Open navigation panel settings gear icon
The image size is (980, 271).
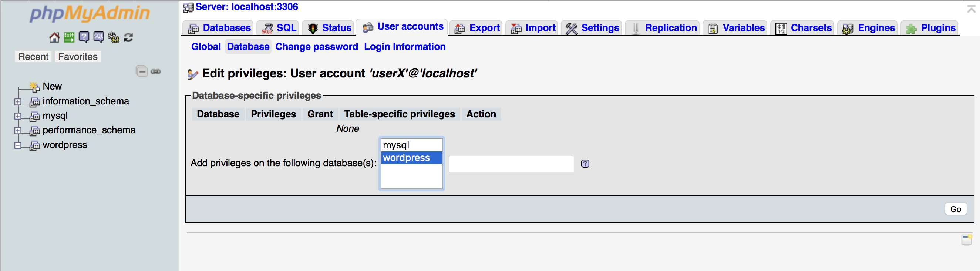click(x=113, y=37)
